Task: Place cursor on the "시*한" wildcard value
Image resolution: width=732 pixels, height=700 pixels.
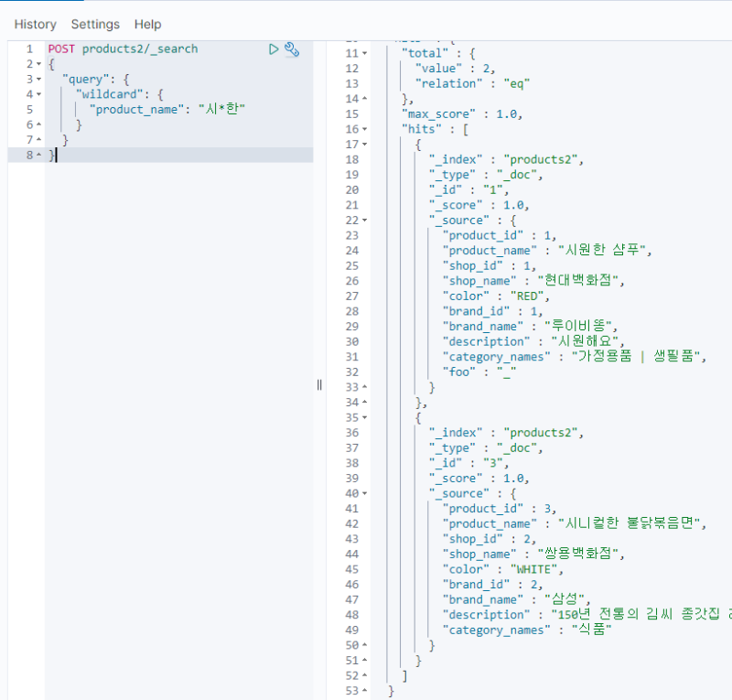Action: [222, 110]
